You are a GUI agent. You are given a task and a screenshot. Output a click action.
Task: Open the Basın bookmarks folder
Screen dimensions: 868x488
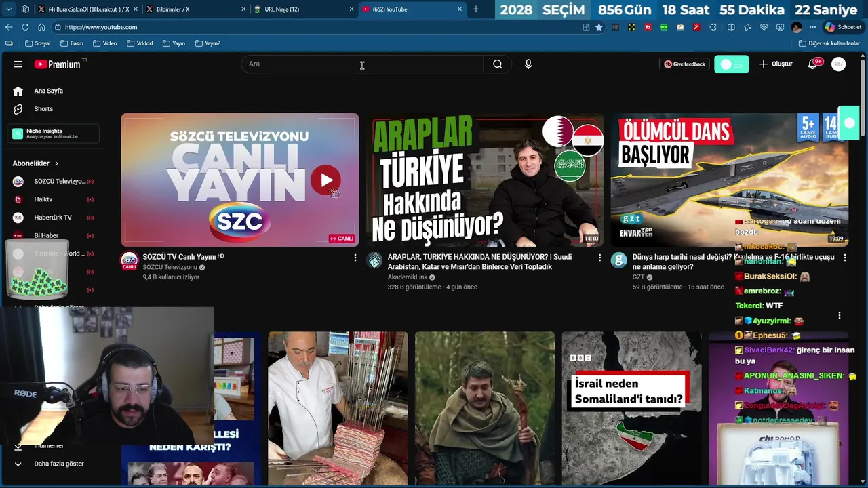71,43
